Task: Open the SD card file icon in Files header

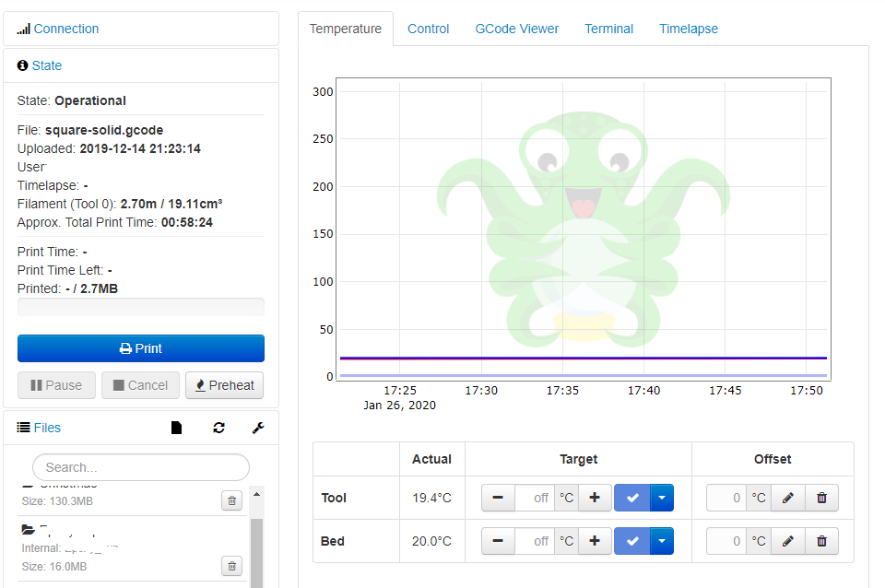Action: point(177,428)
